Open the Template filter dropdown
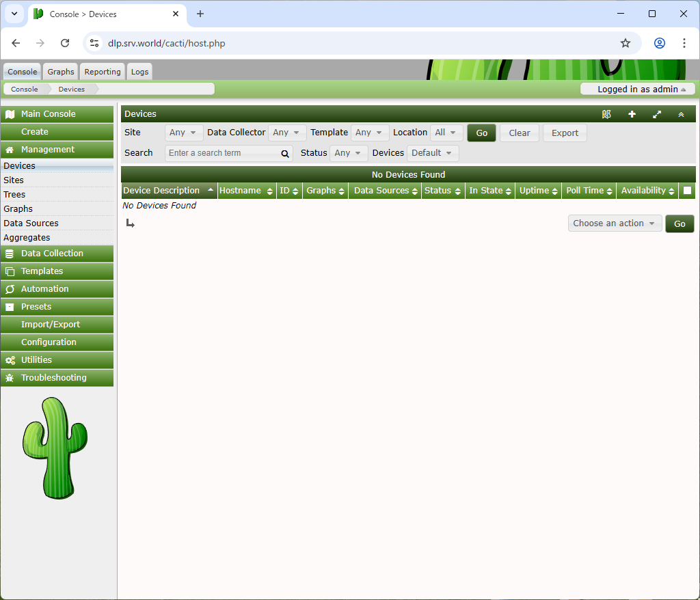 coord(371,133)
